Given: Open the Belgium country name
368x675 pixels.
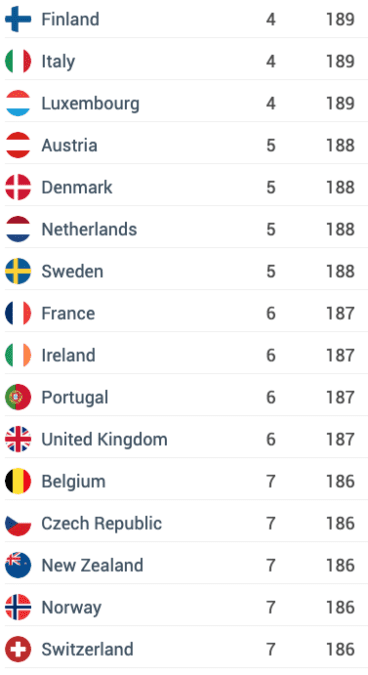Looking at the screenshot, I should pyautogui.click(x=74, y=481).
